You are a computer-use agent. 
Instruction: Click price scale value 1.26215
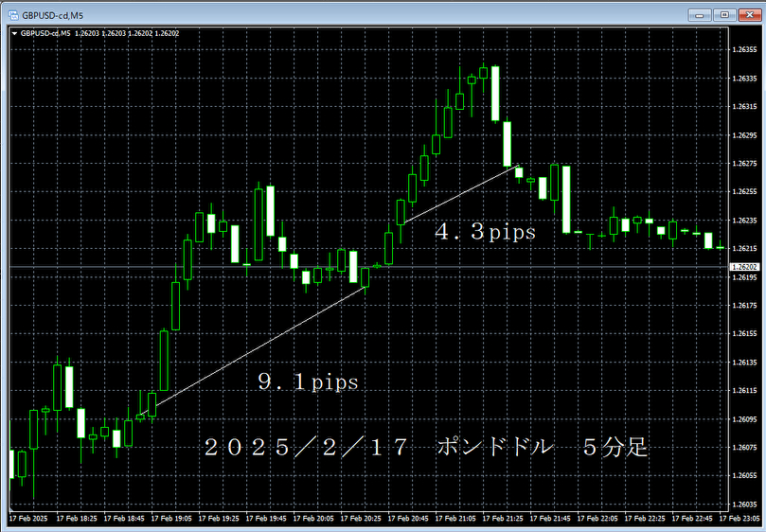point(744,249)
